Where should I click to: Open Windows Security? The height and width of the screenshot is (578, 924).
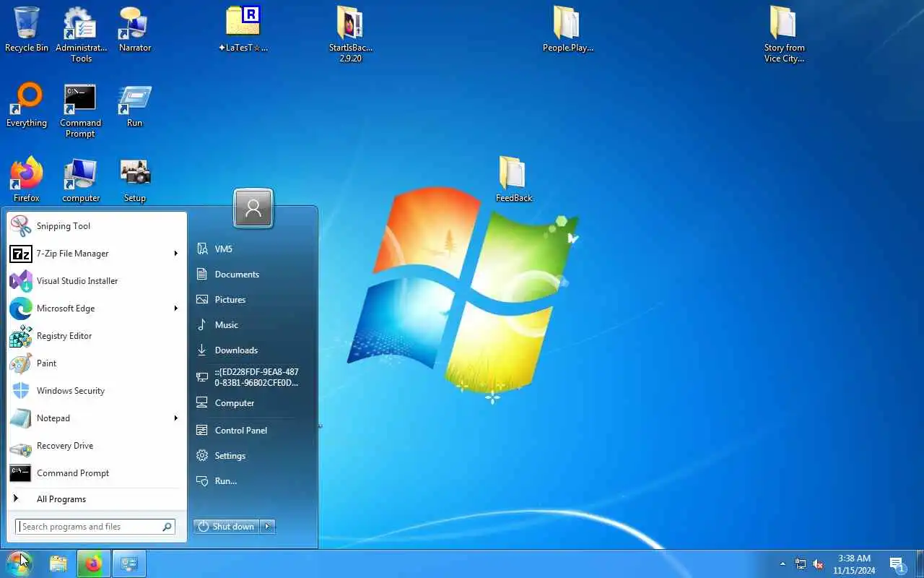click(97, 391)
